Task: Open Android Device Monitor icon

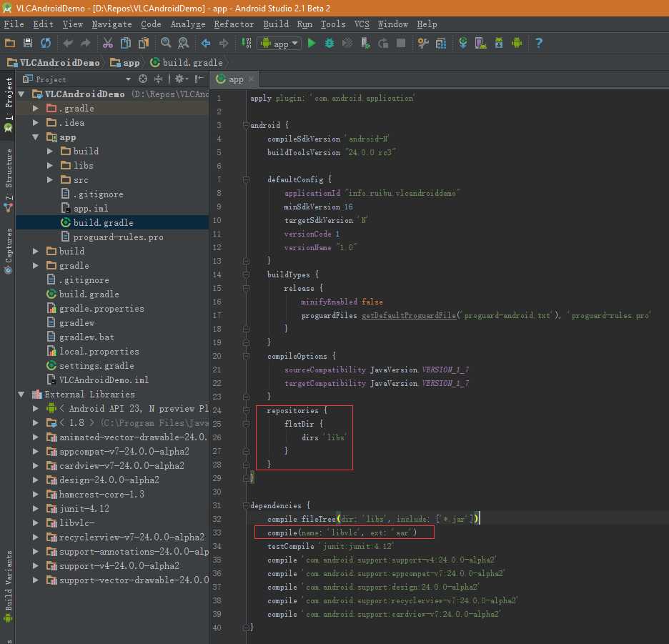Action: coord(517,43)
